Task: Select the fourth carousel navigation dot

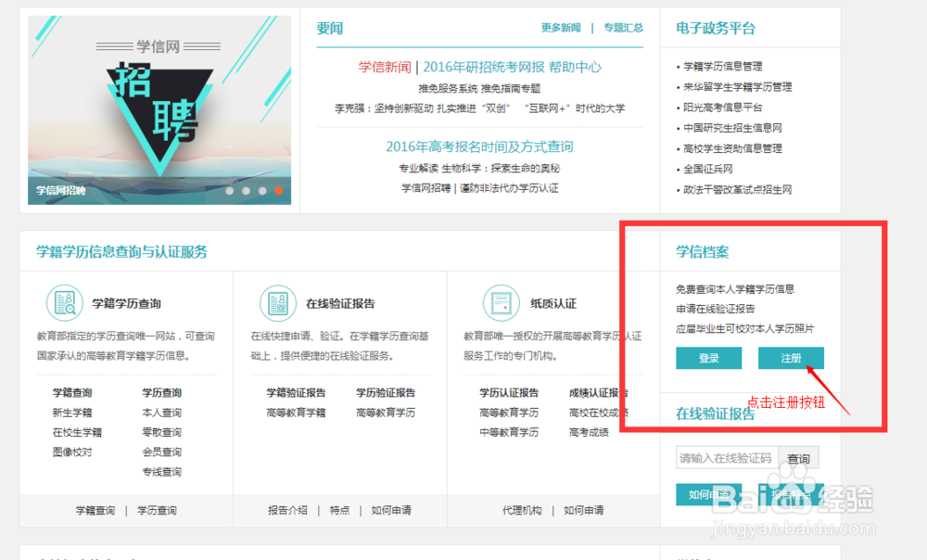Action: (x=279, y=190)
